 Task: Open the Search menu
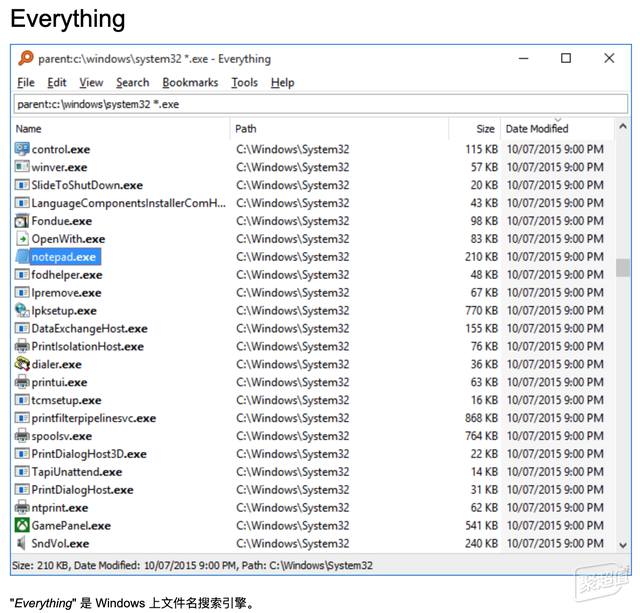click(x=133, y=82)
